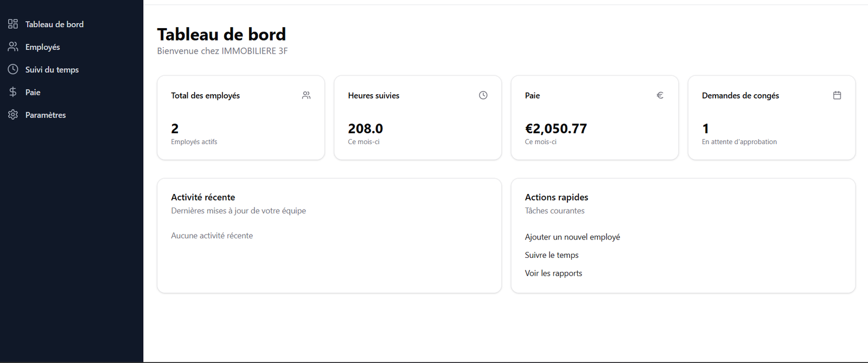The height and width of the screenshot is (363, 868).
Task: Select the Tableau de bord sidebar text
Action: pos(54,24)
